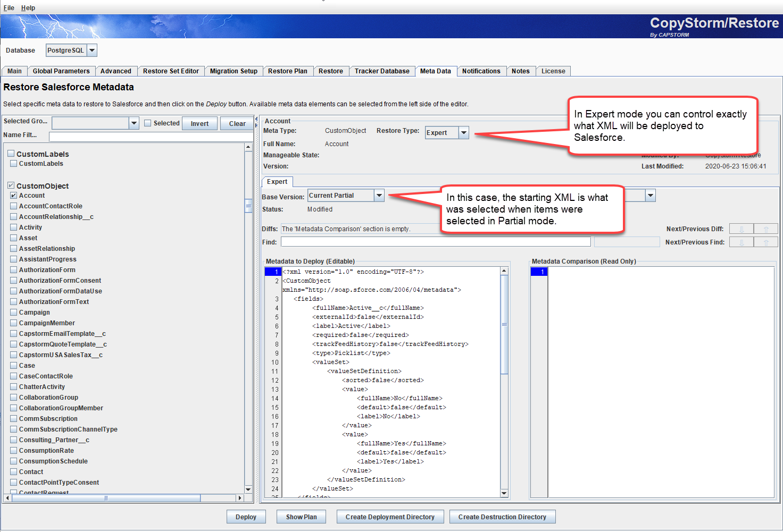Viewport: 783px width, 532px height.
Task: Enable the Selected filter checkbox
Action: click(148, 123)
